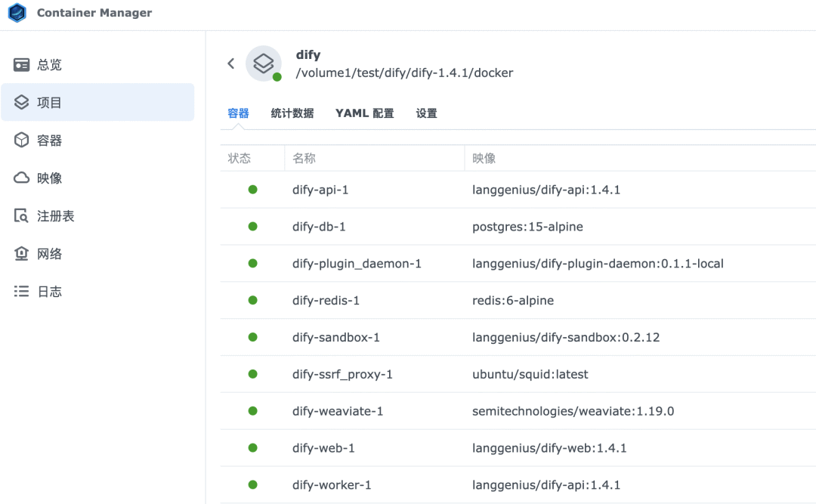Click image ubuntu/squid:latest

pos(530,374)
